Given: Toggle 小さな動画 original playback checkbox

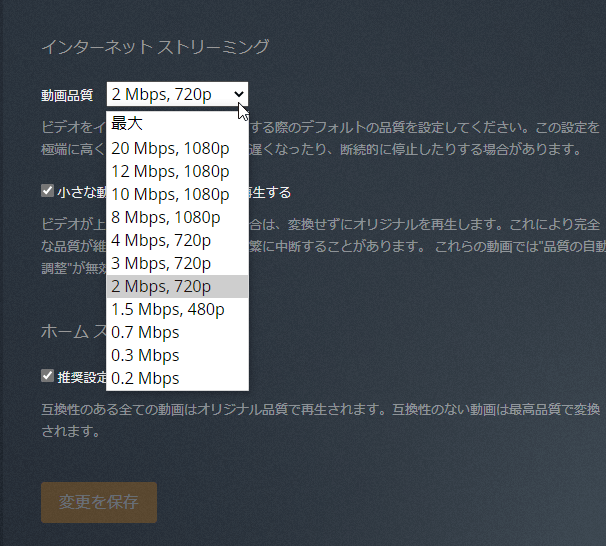Looking at the screenshot, I should point(48,191).
